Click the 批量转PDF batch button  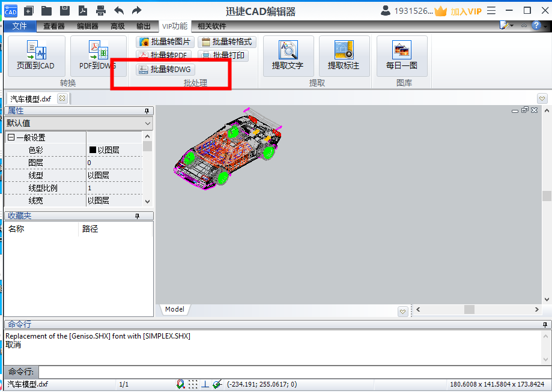(x=164, y=55)
